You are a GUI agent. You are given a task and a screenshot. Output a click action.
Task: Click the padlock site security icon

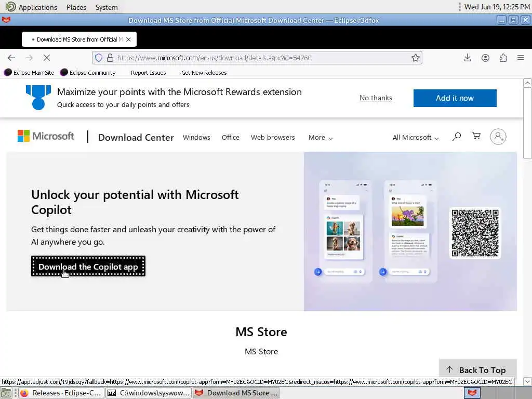pyautogui.click(x=110, y=58)
